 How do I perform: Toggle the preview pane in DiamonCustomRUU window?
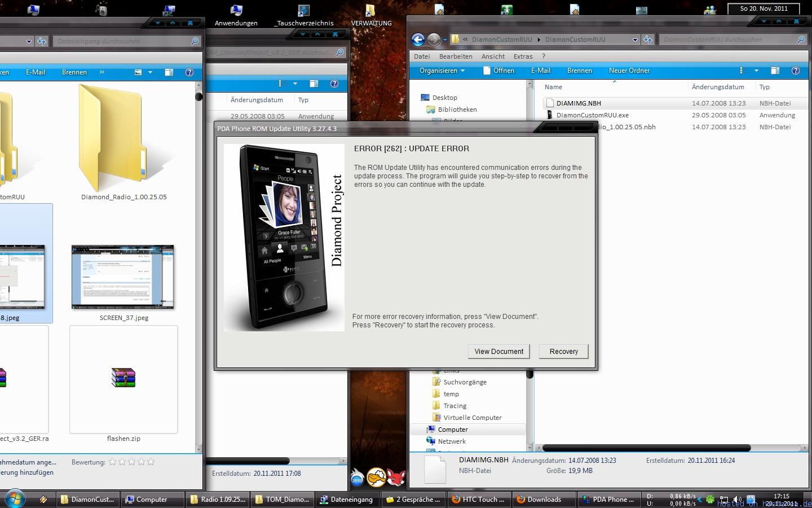point(775,71)
